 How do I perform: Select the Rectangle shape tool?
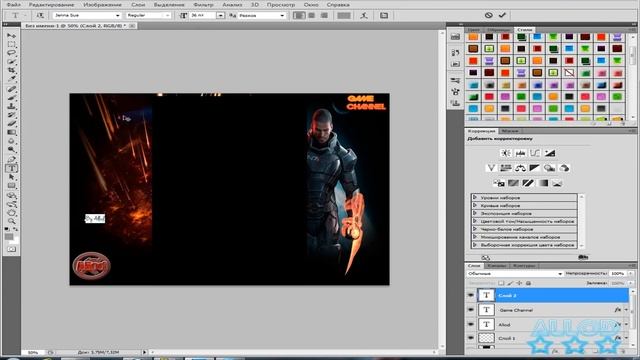(x=11, y=186)
